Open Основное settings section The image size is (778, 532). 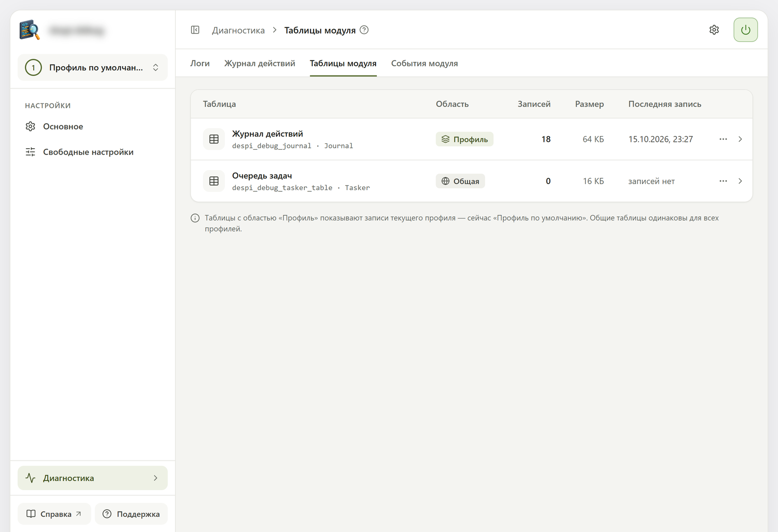click(93, 126)
